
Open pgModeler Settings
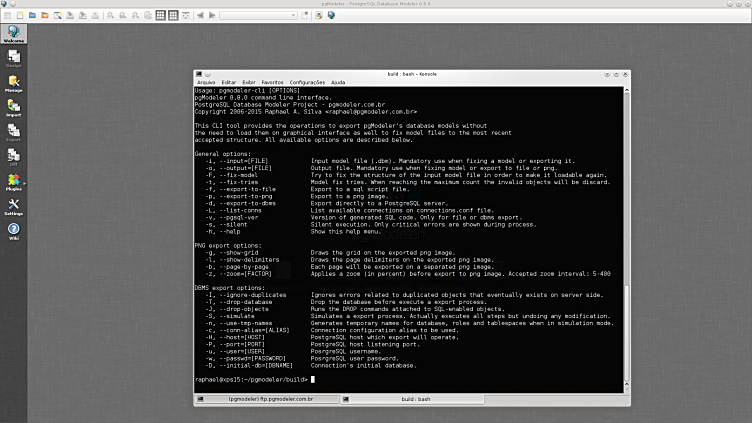point(13,206)
